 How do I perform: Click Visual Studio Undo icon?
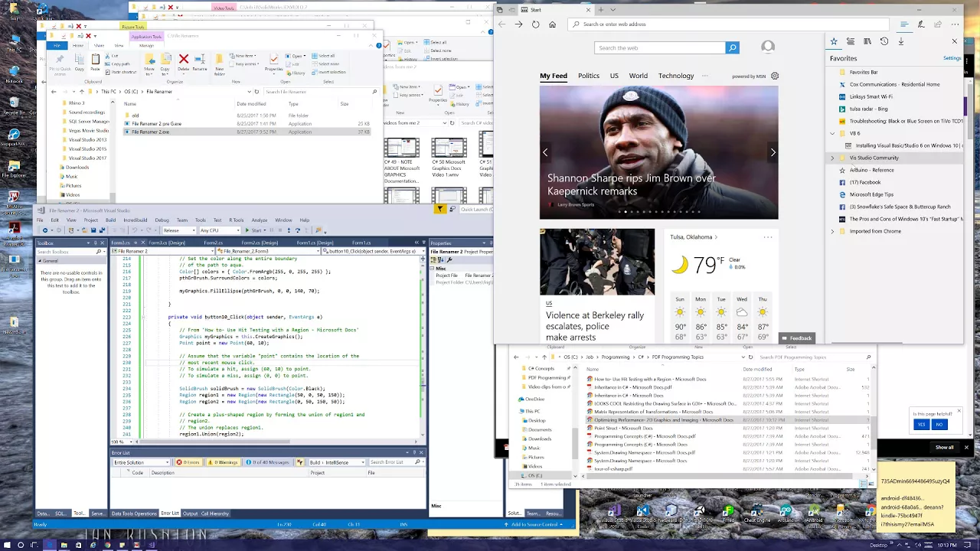(x=134, y=230)
